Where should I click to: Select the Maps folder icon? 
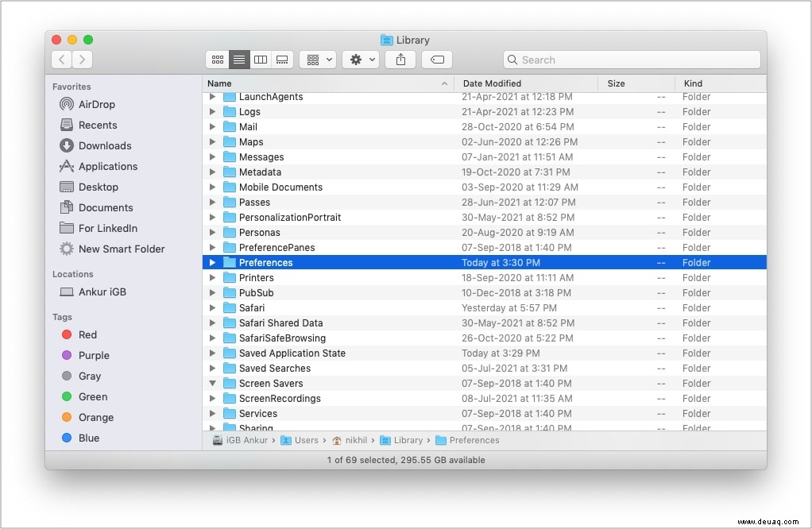(230, 142)
